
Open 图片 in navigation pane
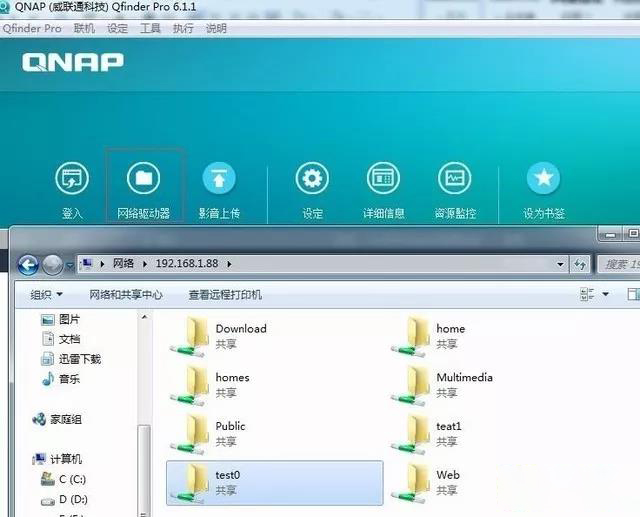point(60,319)
